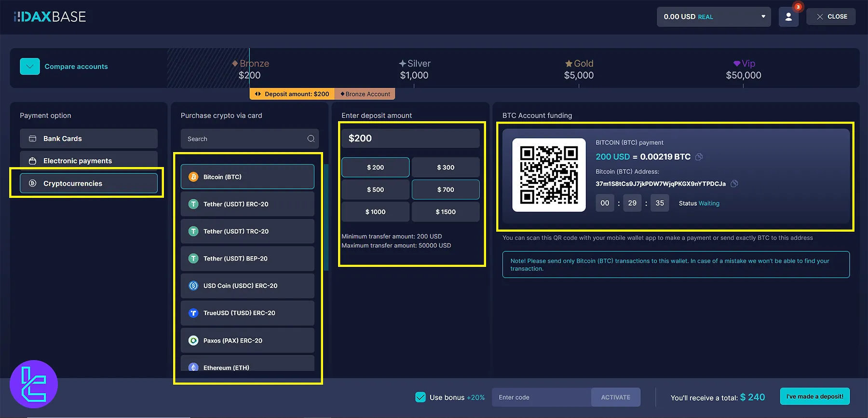Select the $ 700 preset amount

coord(446,190)
